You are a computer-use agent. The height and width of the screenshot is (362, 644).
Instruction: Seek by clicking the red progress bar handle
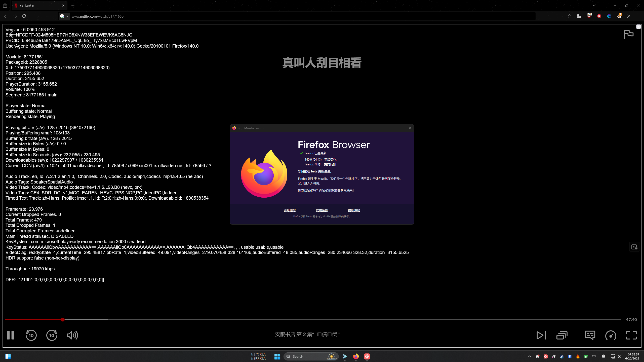pyautogui.click(x=63, y=319)
